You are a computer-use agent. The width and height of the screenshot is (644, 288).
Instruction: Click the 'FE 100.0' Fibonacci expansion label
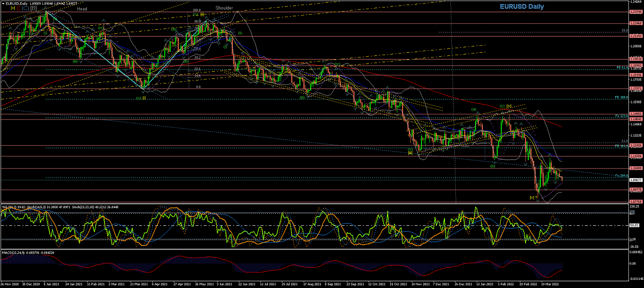coord(621,97)
